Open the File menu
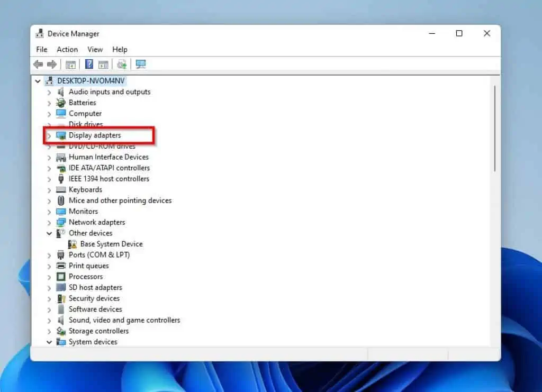Viewport: 542px width, 392px height. [x=41, y=49]
